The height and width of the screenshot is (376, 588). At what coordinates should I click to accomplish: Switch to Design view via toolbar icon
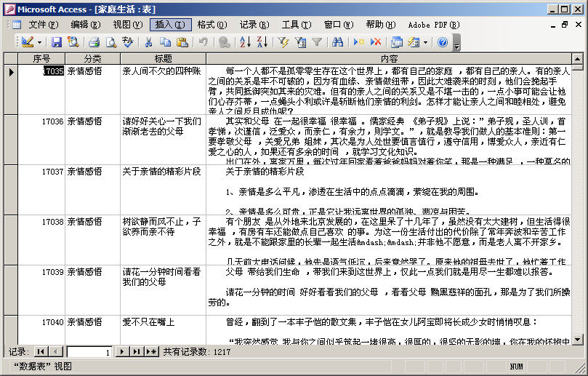28,42
